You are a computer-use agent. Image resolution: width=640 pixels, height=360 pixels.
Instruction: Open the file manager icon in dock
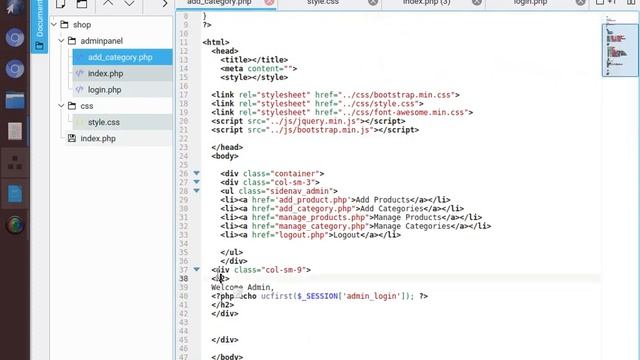point(15,100)
